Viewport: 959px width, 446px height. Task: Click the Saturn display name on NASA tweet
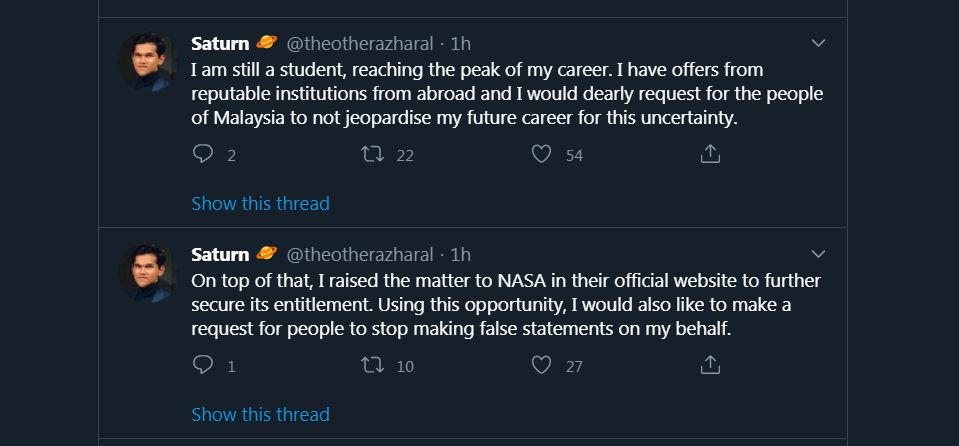coord(220,255)
